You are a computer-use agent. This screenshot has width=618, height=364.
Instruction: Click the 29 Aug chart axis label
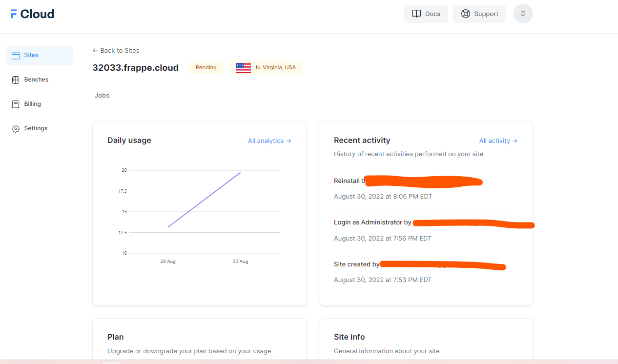tap(168, 262)
